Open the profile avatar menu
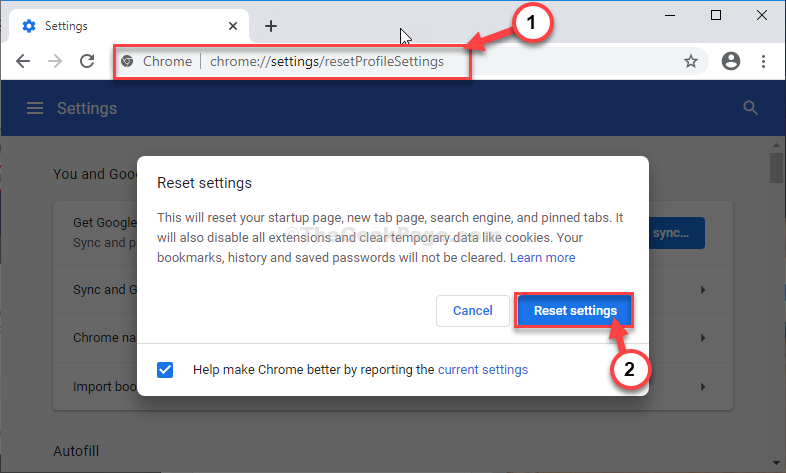This screenshot has width=786, height=473. click(731, 61)
